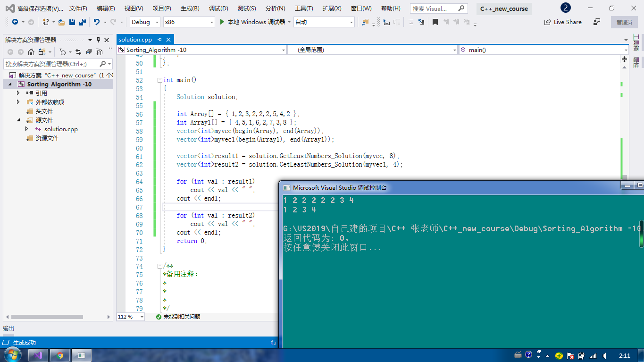Select the 资源文件 folder in the tree
This screenshot has height=362, width=644.
point(47,138)
